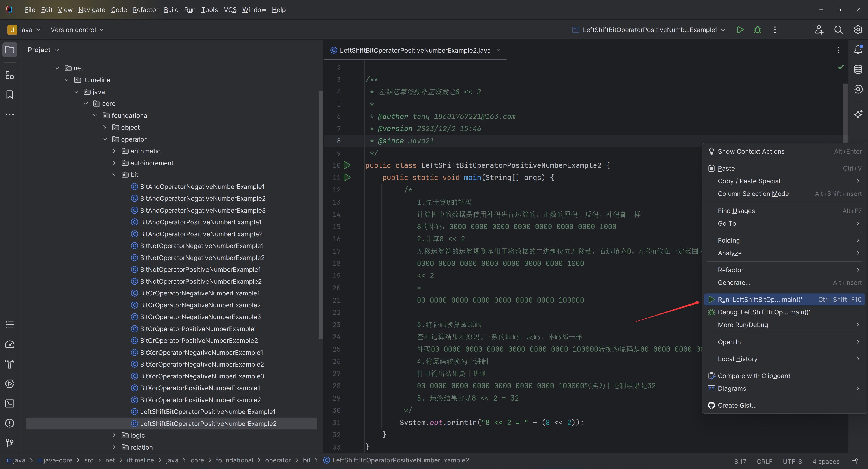Open the AI Assistant sparkle icon
This screenshot has height=469, width=868.
tap(858, 114)
